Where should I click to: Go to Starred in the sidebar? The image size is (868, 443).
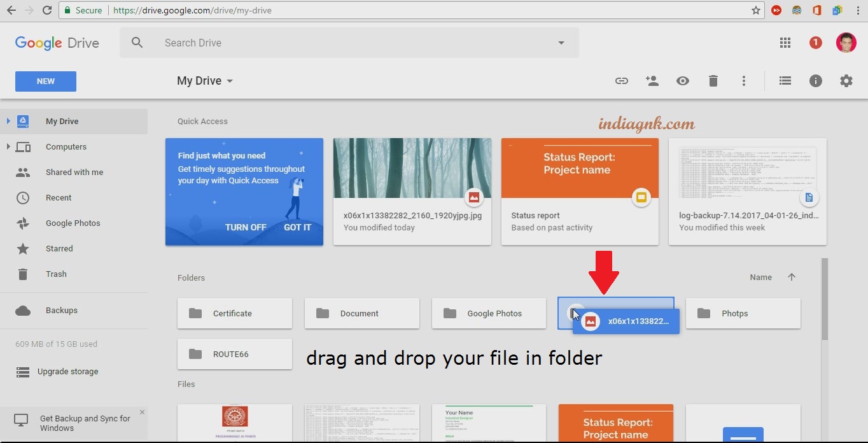59,248
